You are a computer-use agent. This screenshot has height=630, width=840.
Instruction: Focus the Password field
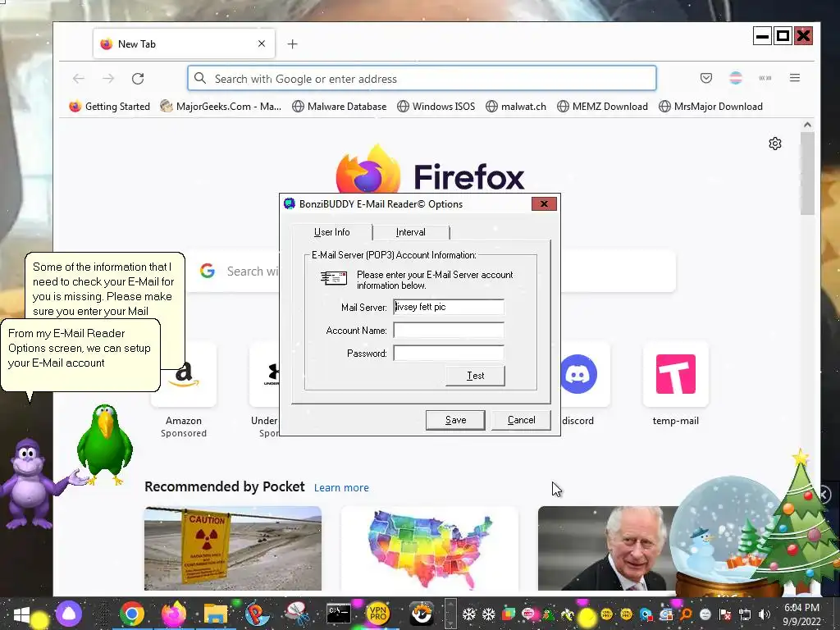(x=449, y=353)
